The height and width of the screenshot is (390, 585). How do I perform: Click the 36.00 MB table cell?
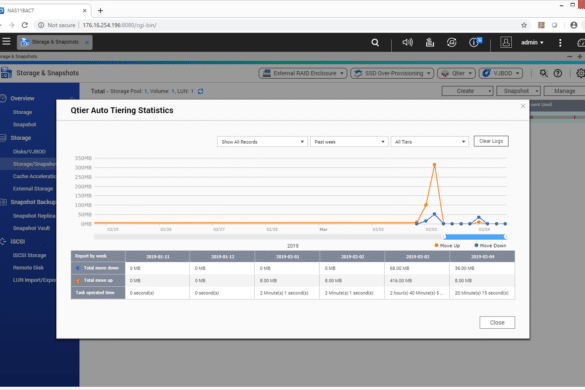coord(482,268)
